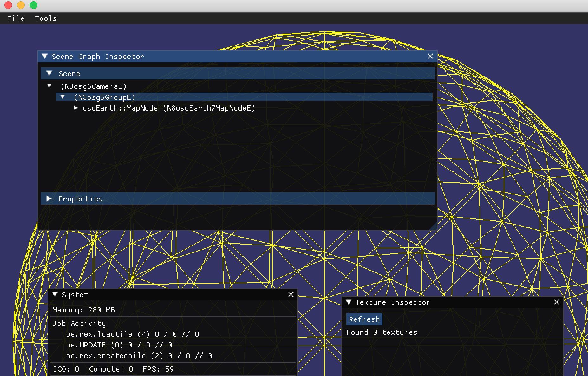Click the Job Activity: label
The image size is (588, 376).
pos(81,323)
